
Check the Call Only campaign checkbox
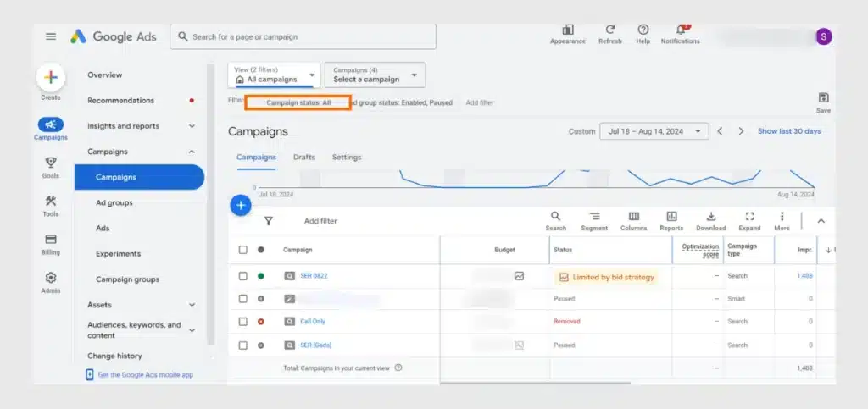(243, 322)
